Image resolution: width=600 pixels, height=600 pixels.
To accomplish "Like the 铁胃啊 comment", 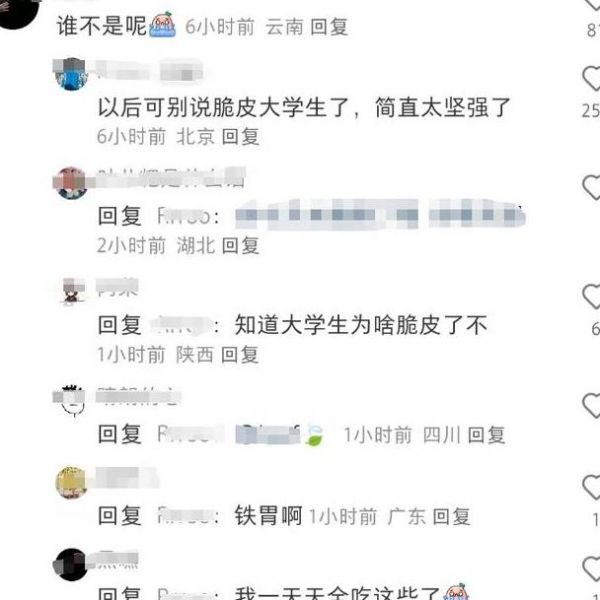I will (592, 487).
